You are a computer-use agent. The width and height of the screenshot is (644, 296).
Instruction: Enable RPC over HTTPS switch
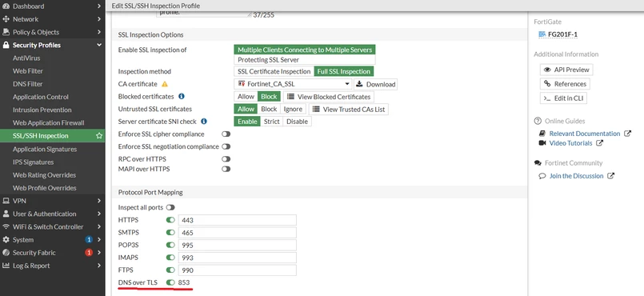tap(226, 159)
